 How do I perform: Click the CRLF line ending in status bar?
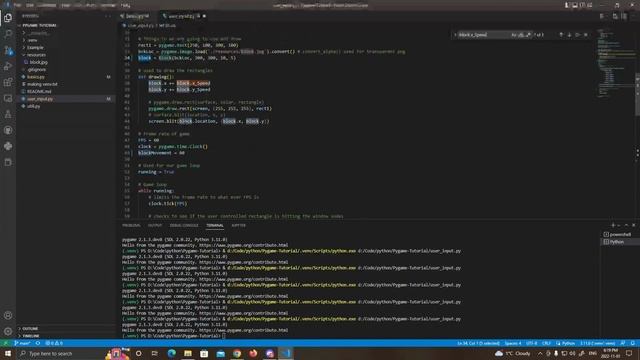[x=546, y=343]
